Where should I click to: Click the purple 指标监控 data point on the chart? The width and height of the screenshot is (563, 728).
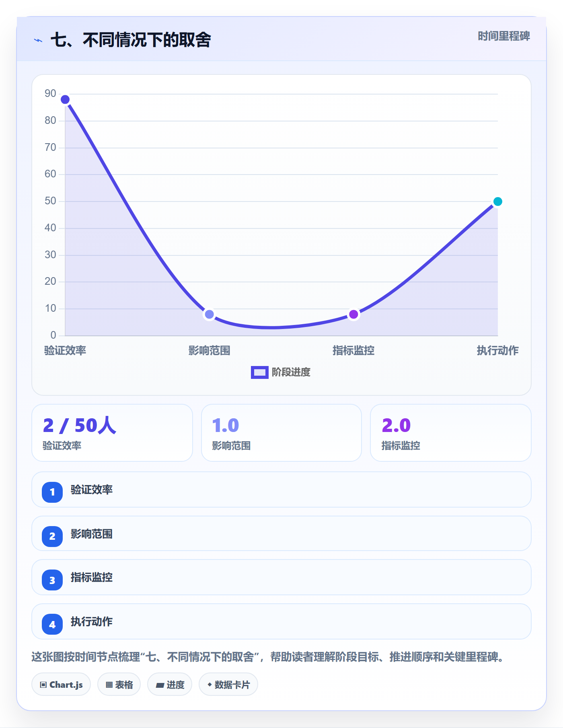point(353,314)
